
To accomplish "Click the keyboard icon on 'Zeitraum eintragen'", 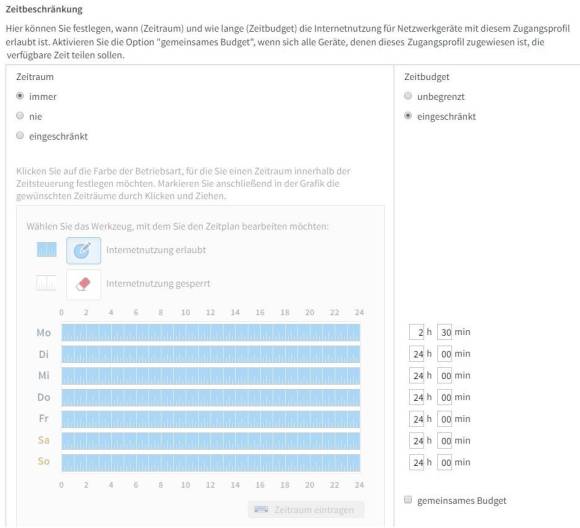I will [261, 509].
